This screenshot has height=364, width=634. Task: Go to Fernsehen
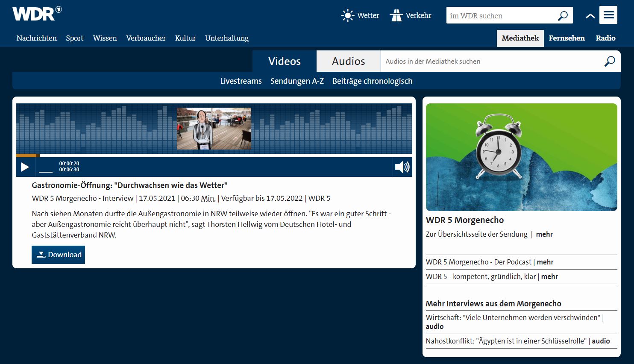[x=566, y=38]
